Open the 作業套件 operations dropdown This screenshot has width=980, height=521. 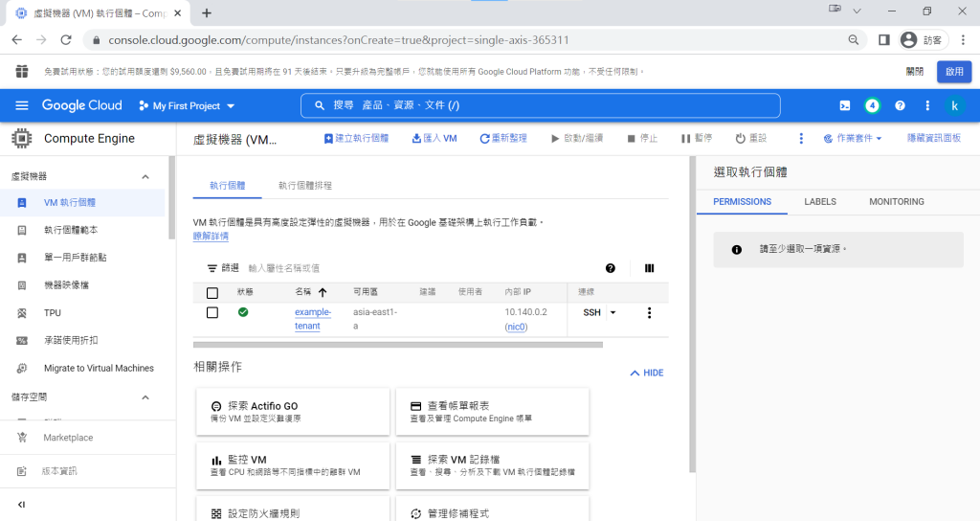853,138
